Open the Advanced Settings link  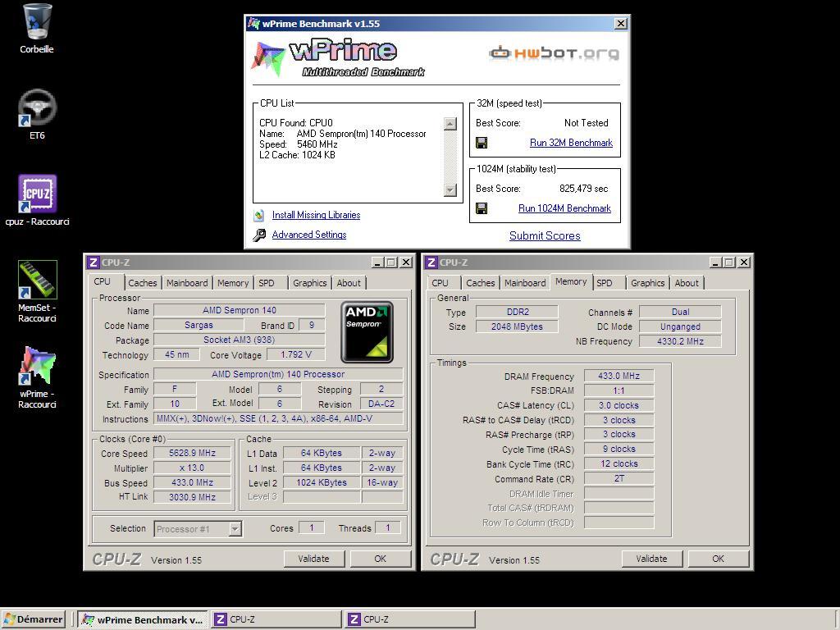click(x=309, y=235)
